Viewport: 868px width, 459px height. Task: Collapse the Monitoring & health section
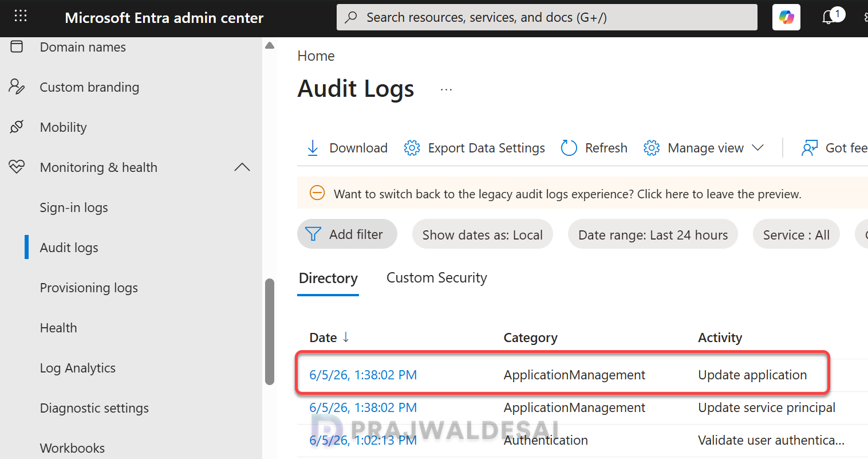242,167
